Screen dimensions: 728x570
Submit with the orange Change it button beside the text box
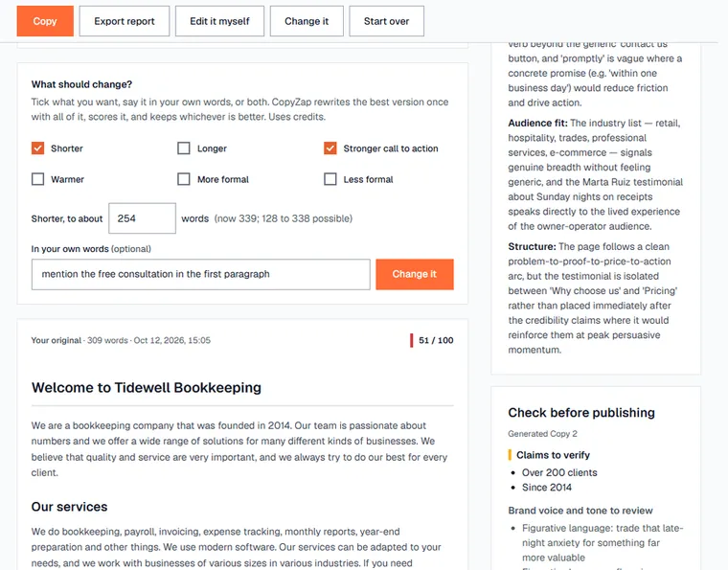415,274
